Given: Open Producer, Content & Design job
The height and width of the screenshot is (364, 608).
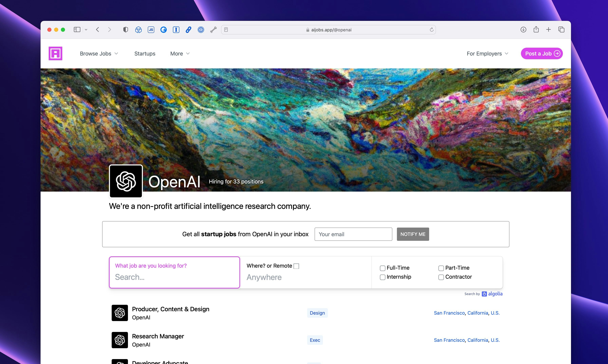Looking at the screenshot, I should (171, 309).
